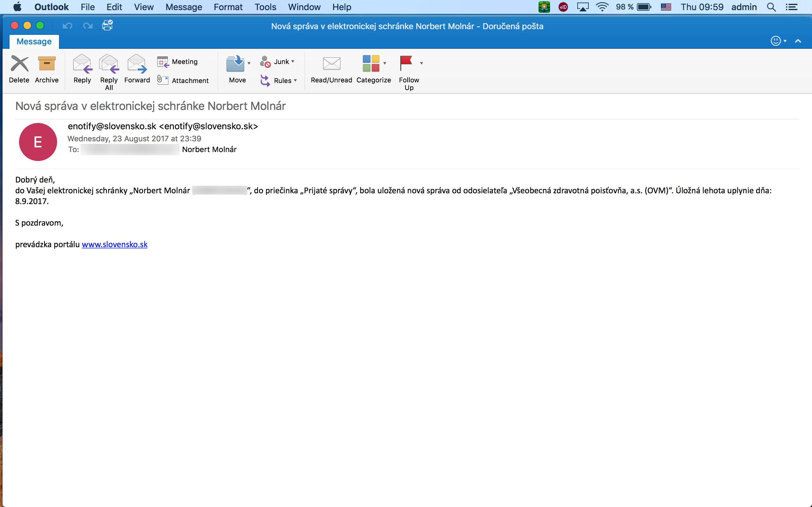Viewport: 812px width, 507px height.
Task: Open the www.slovensko.sk link
Action: pyautogui.click(x=115, y=244)
